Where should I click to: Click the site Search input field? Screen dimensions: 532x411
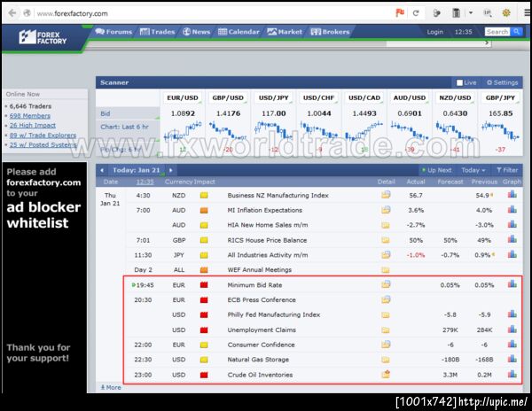(x=497, y=32)
